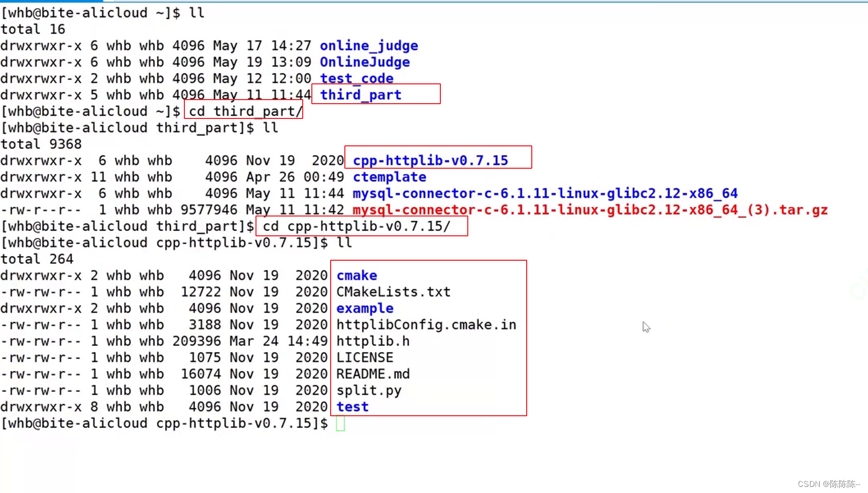Viewport: 868px width, 493px height.
Task: Place the cursor at the terminal prompt cursor block
Action: pos(340,423)
